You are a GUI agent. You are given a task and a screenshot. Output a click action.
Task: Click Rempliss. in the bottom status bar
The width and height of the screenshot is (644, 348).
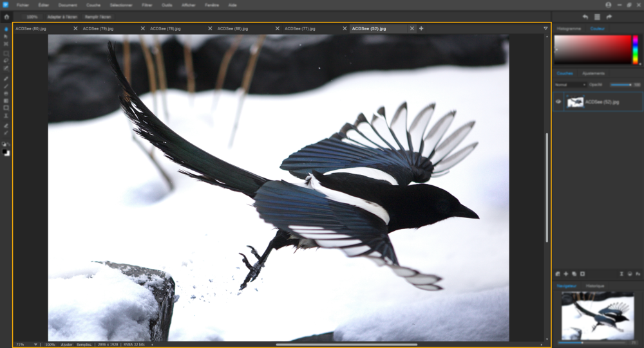(84, 345)
